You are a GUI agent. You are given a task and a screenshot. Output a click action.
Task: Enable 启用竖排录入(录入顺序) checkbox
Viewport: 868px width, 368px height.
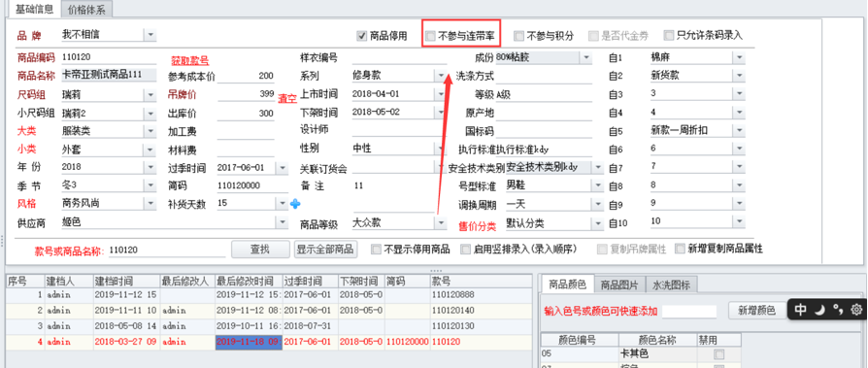point(465,249)
